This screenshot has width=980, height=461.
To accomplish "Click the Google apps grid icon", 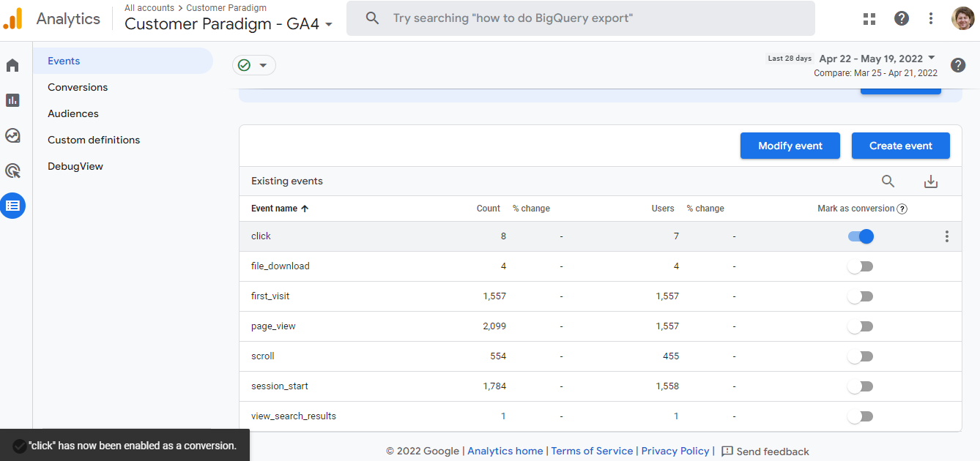I will point(869,18).
